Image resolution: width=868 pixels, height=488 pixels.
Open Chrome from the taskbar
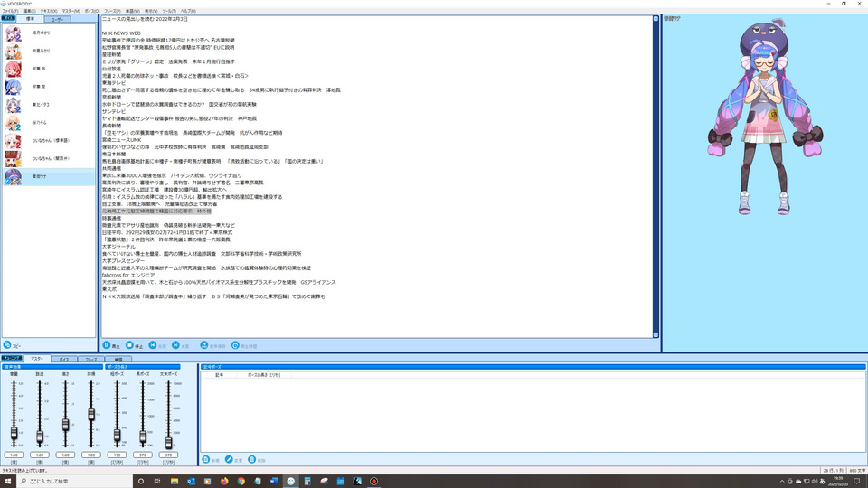point(241,482)
